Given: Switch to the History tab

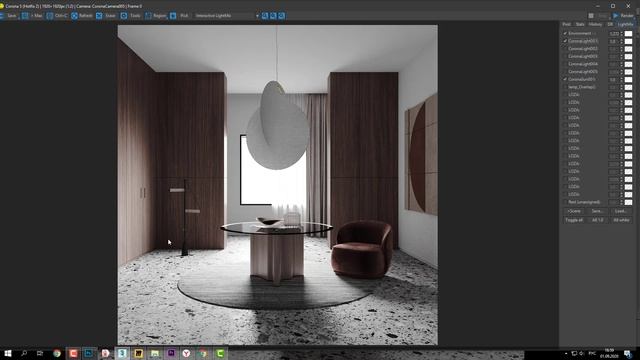Looking at the screenshot, I should 595,24.
